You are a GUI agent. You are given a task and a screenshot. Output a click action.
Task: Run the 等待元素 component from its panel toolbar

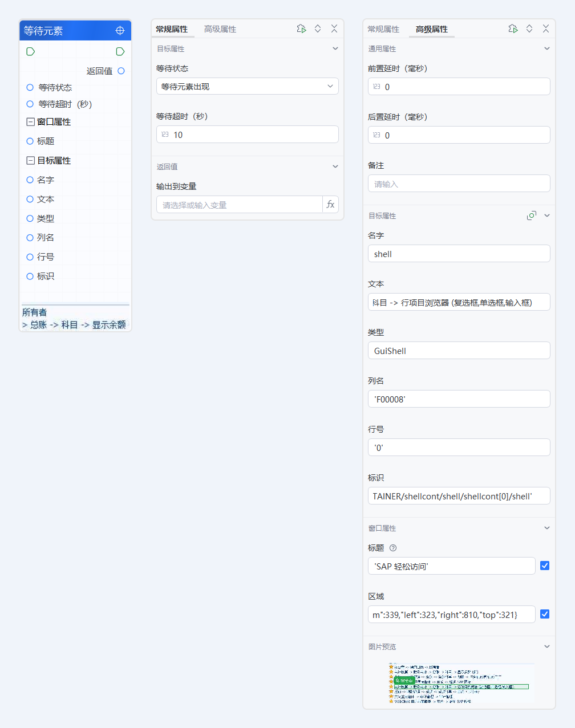tap(301, 28)
